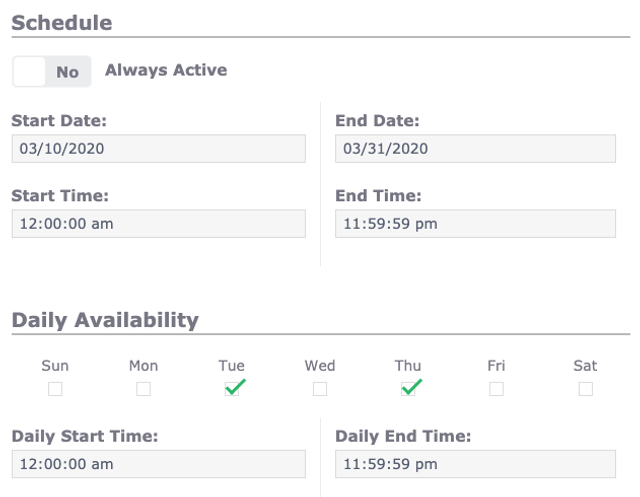Image resolution: width=640 pixels, height=497 pixels.
Task: Enable the Mon checkbox
Action: 143,389
